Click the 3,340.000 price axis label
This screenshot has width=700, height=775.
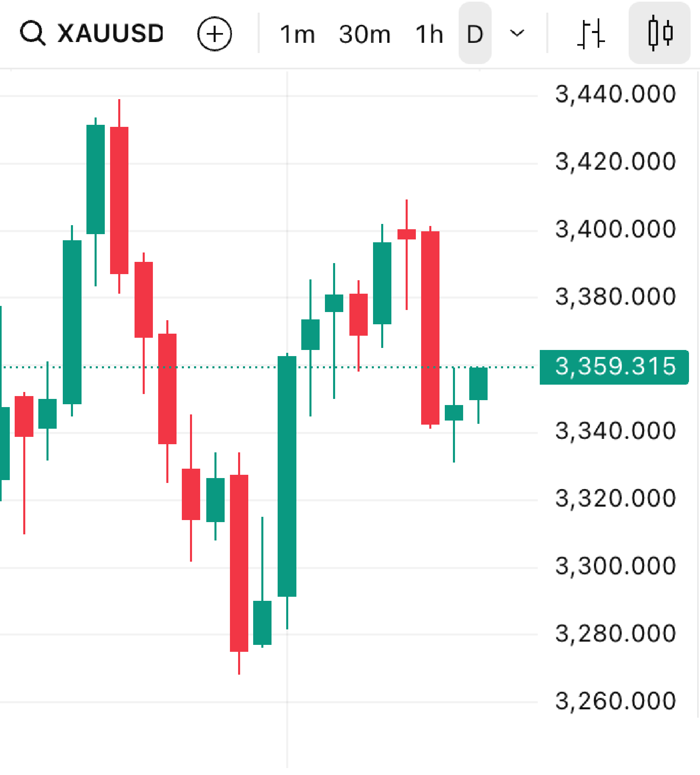tap(615, 431)
